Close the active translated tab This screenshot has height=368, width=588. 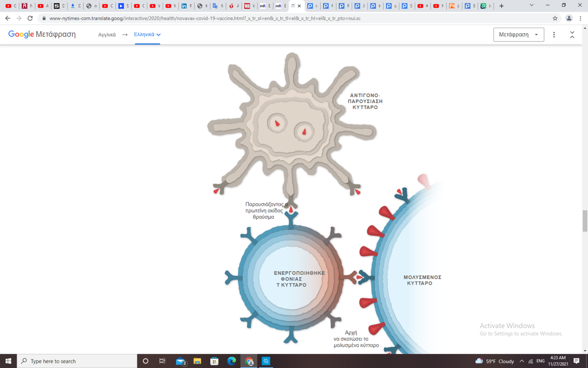300,6
